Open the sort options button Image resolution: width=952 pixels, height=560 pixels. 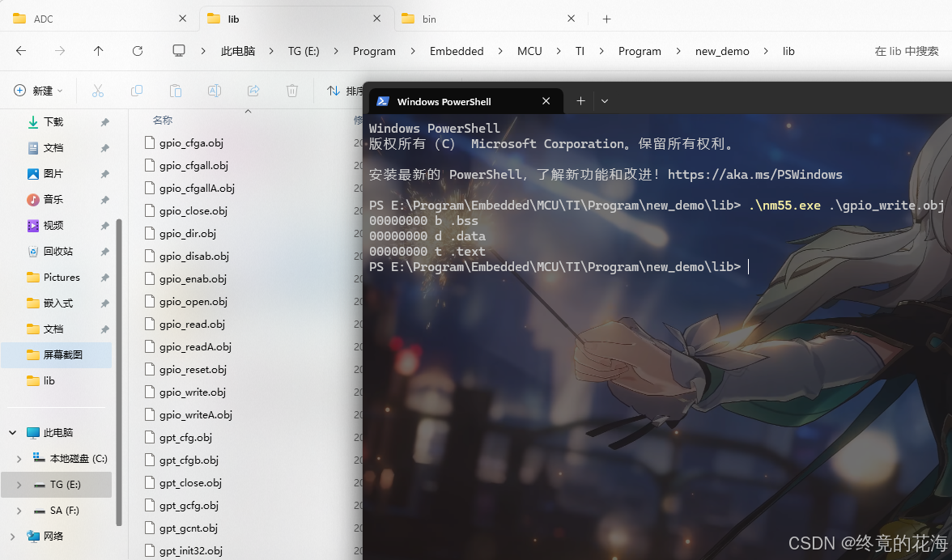[x=343, y=91]
